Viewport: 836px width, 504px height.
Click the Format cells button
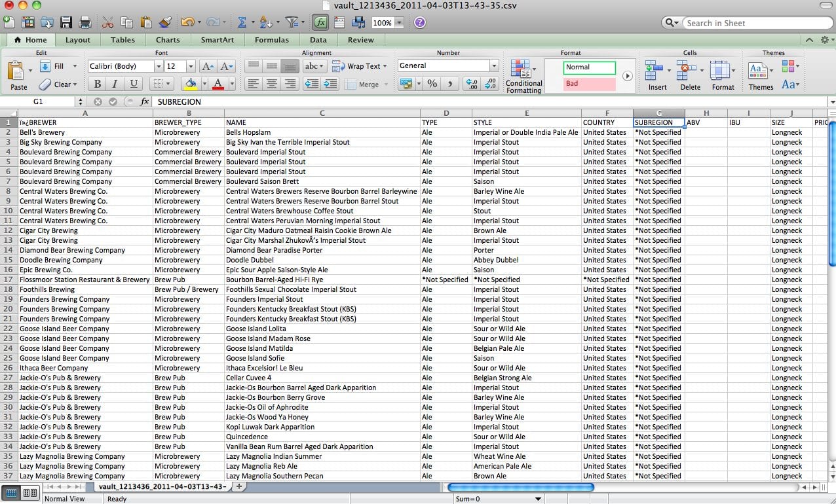723,76
